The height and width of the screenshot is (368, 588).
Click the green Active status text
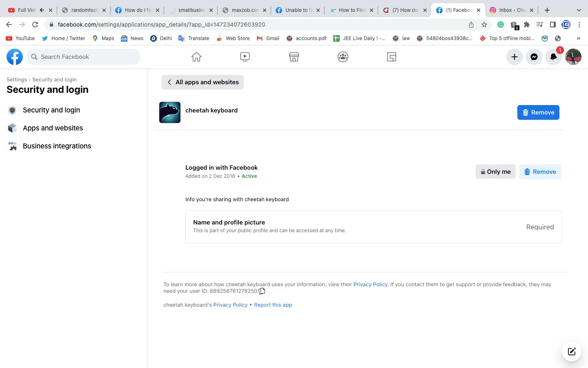click(x=249, y=176)
